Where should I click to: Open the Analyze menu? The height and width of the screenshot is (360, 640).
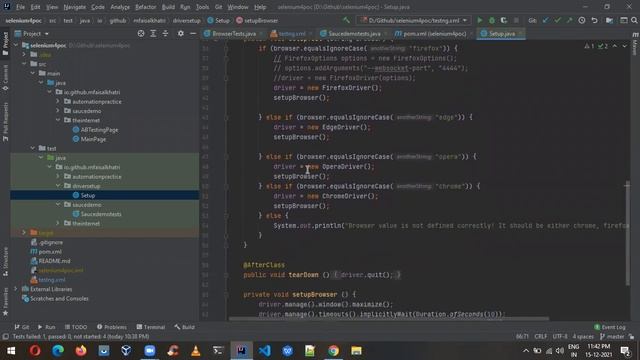pos(120,7)
